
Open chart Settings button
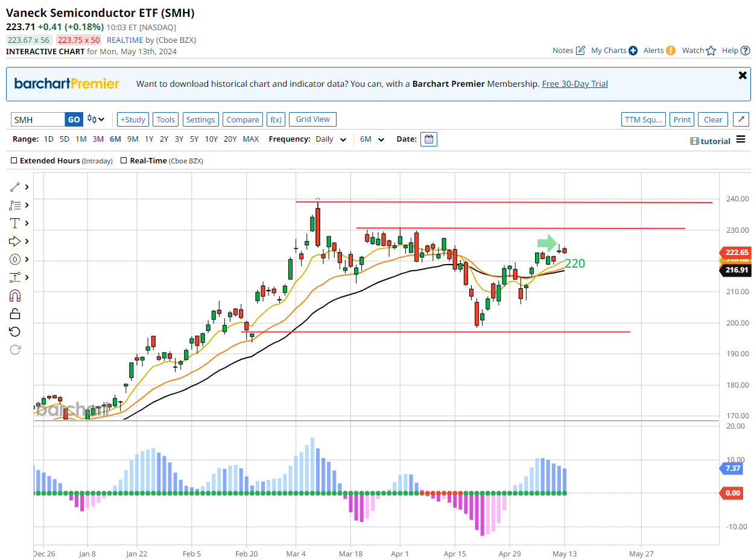pos(201,119)
